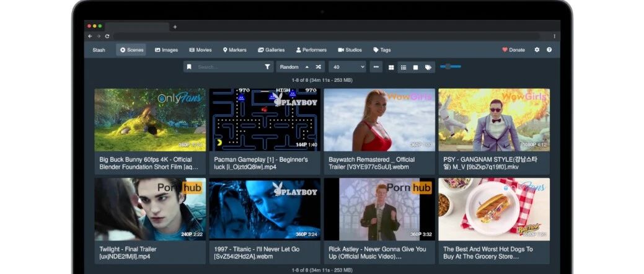Screen dimensions: 644x274
Task: Open PSY Gangnam Style thumbnail
Action: click(x=493, y=120)
